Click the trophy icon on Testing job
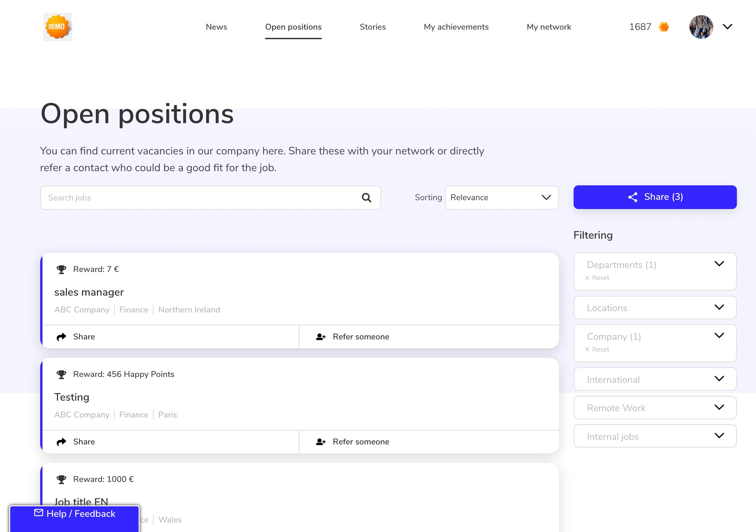Viewport: 756px width, 532px height. coord(61,375)
